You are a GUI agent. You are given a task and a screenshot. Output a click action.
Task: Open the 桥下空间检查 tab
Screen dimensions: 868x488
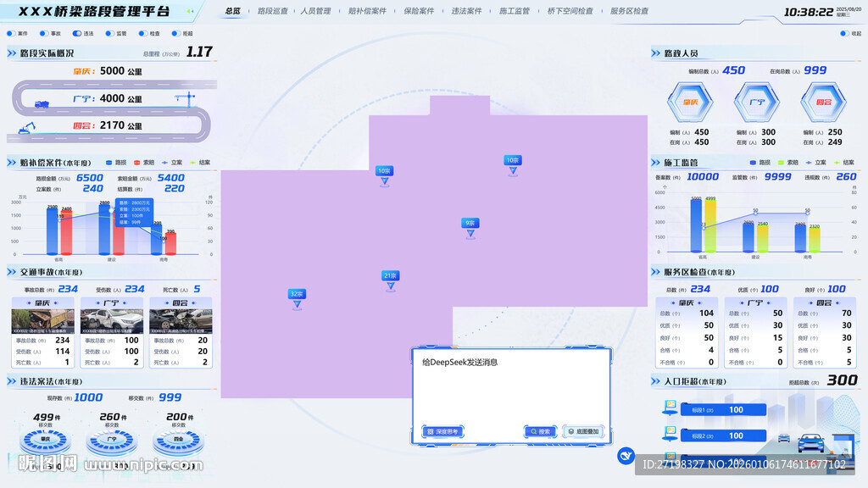570,11
